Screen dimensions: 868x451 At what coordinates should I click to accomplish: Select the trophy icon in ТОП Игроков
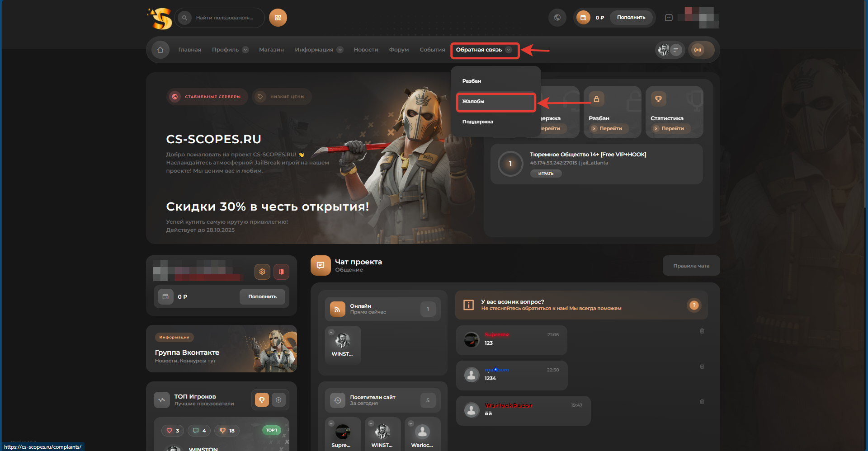262,399
